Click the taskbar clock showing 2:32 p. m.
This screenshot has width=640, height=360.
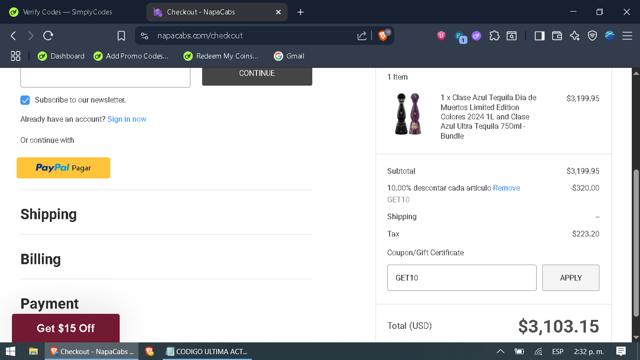[589, 351]
